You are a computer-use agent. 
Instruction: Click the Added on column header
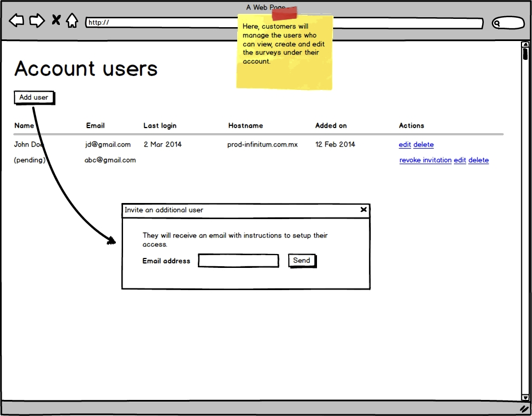pos(331,126)
